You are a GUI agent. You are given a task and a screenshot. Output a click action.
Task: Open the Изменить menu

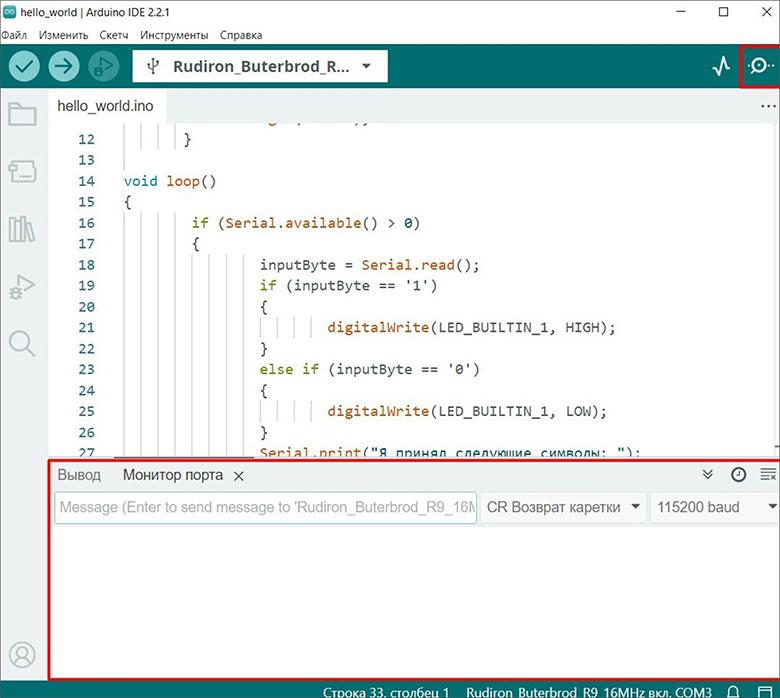[x=63, y=35]
